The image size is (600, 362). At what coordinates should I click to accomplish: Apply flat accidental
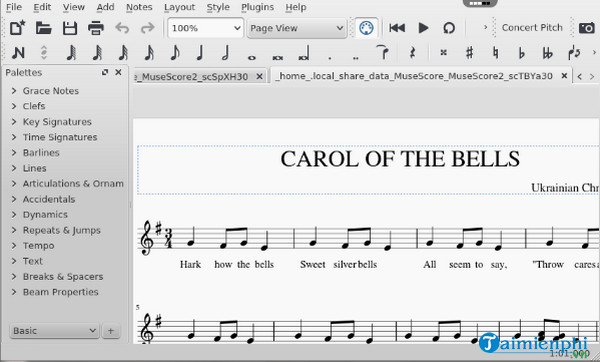coord(522,53)
